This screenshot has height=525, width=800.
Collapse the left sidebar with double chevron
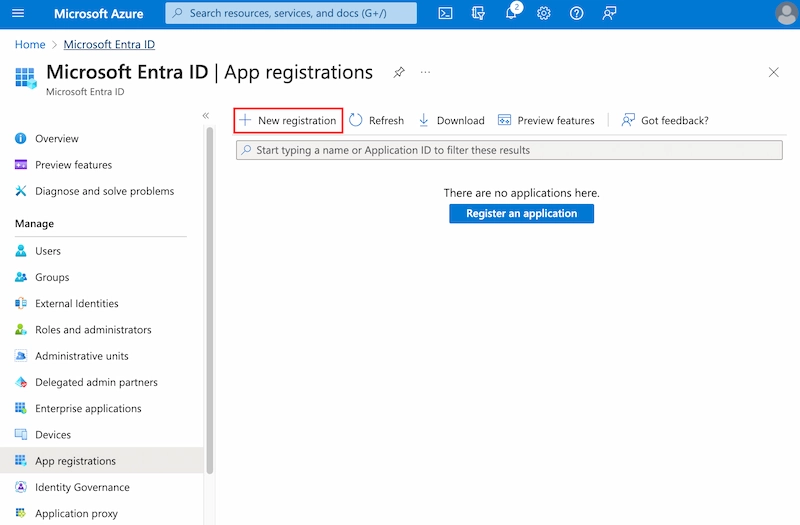[x=206, y=116]
